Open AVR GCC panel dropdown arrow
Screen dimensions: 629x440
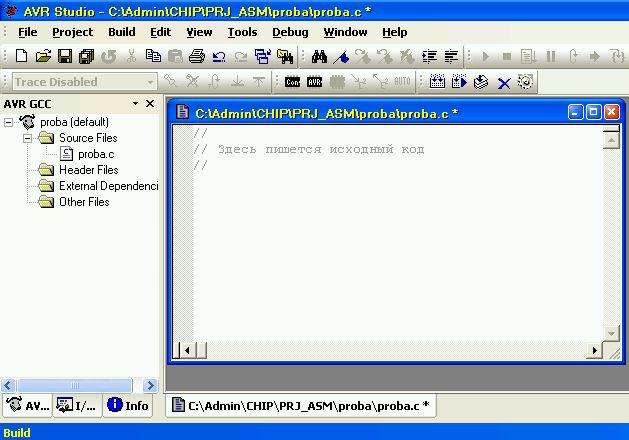(x=136, y=103)
